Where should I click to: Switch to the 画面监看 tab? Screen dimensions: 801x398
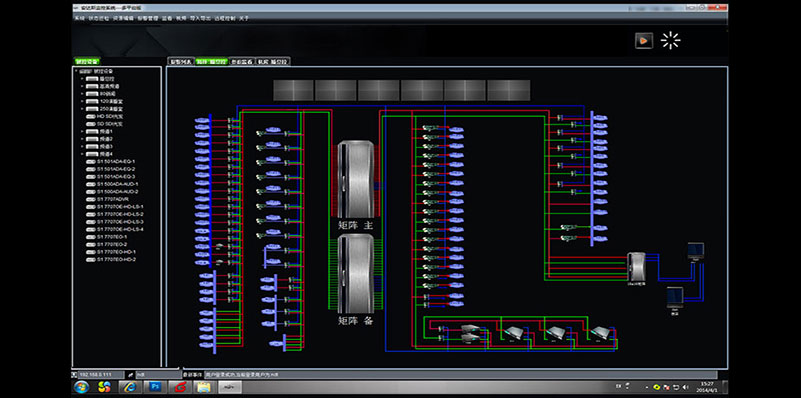point(241,61)
